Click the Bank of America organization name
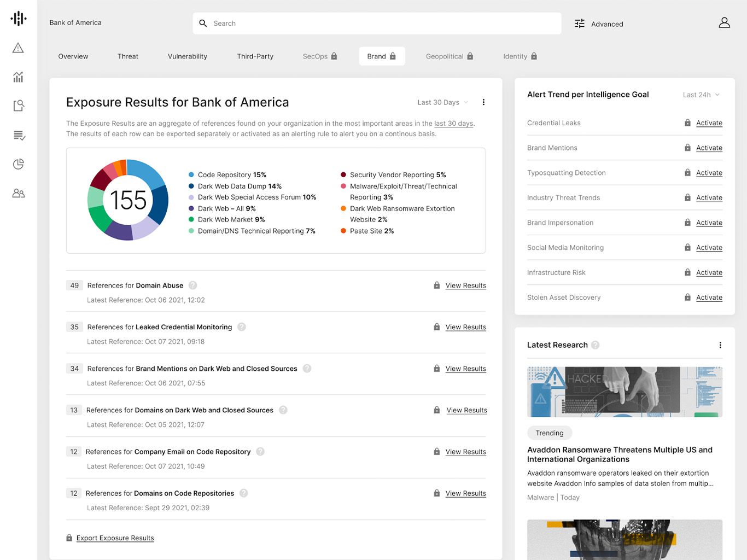The height and width of the screenshot is (560, 747). 75,22
